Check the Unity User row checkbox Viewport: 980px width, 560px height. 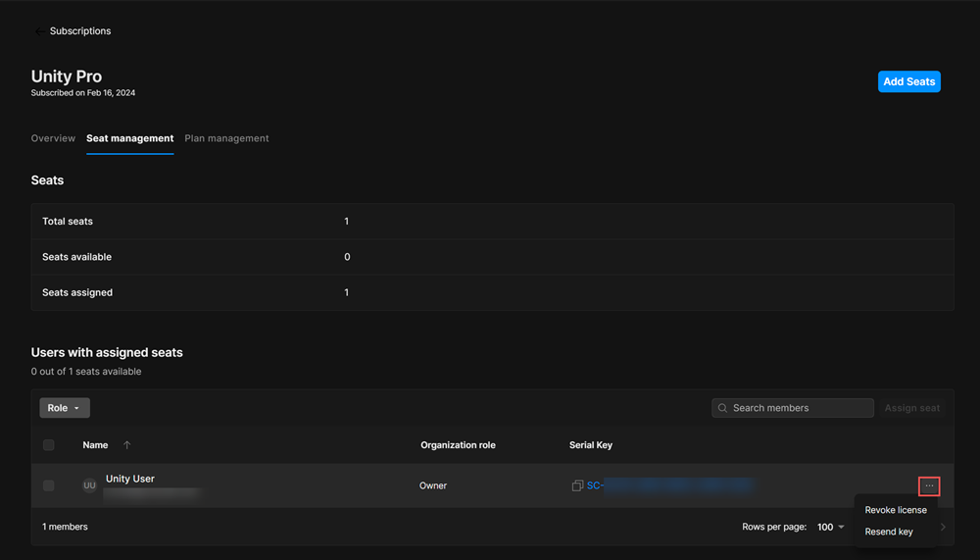pyautogui.click(x=49, y=485)
